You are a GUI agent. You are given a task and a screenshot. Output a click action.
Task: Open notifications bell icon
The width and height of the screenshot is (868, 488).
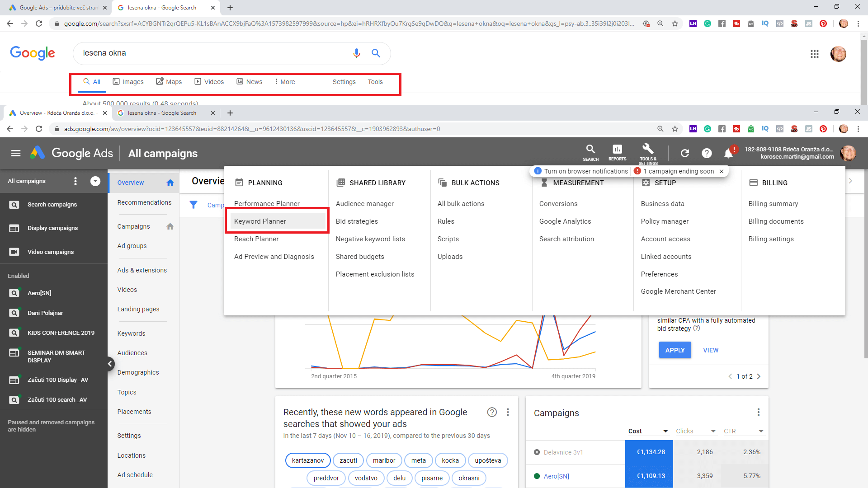[728, 154]
